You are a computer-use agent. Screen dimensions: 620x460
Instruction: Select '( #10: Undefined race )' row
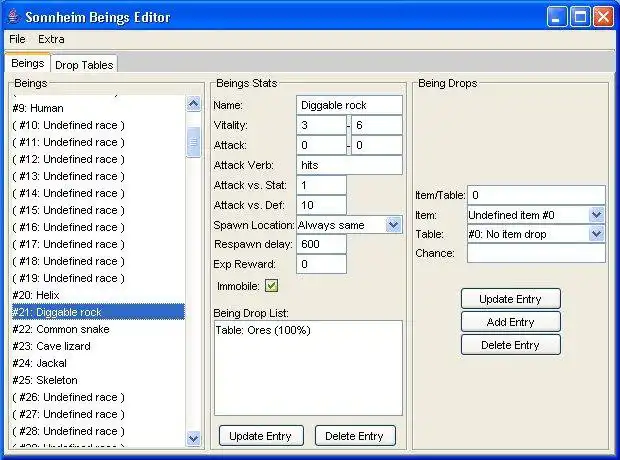point(98,125)
